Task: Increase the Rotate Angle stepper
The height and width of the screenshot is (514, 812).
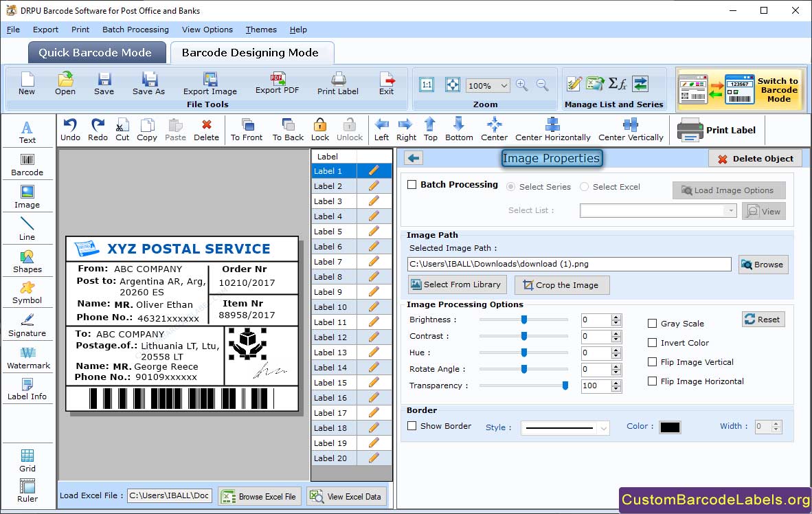Action: click(x=616, y=366)
